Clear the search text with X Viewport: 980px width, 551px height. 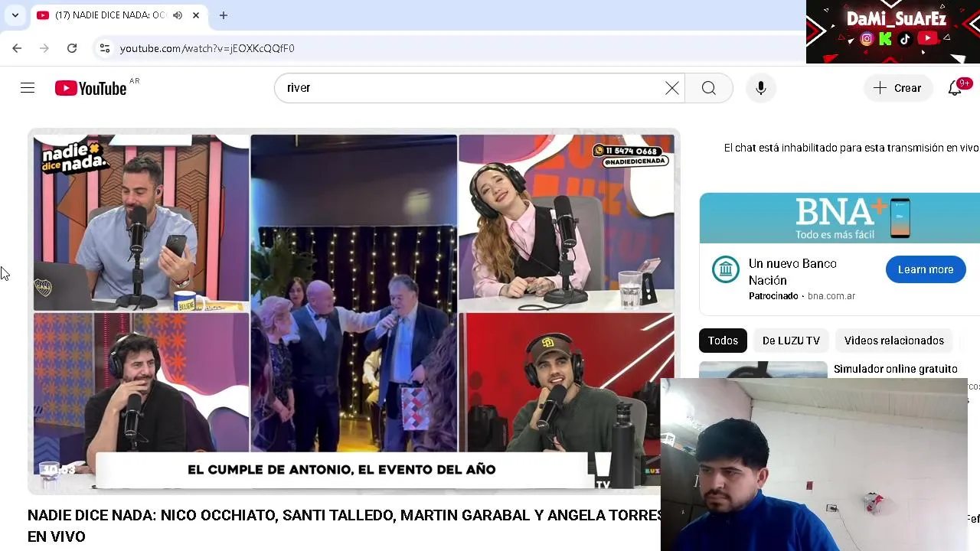tap(672, 88)
